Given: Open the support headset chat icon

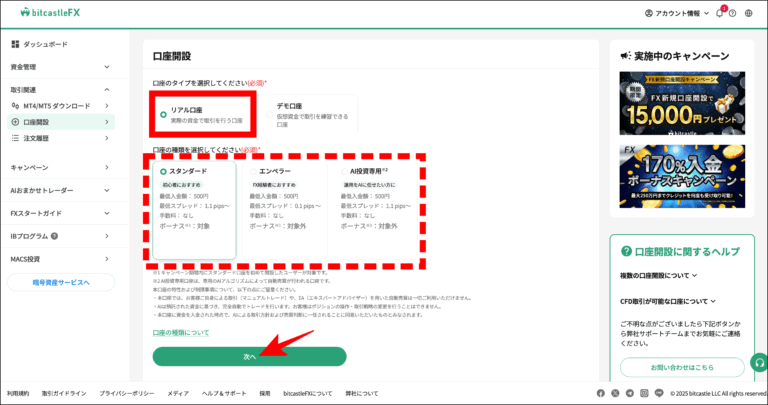Looking at the screenshot, I should tap(759, 363).
